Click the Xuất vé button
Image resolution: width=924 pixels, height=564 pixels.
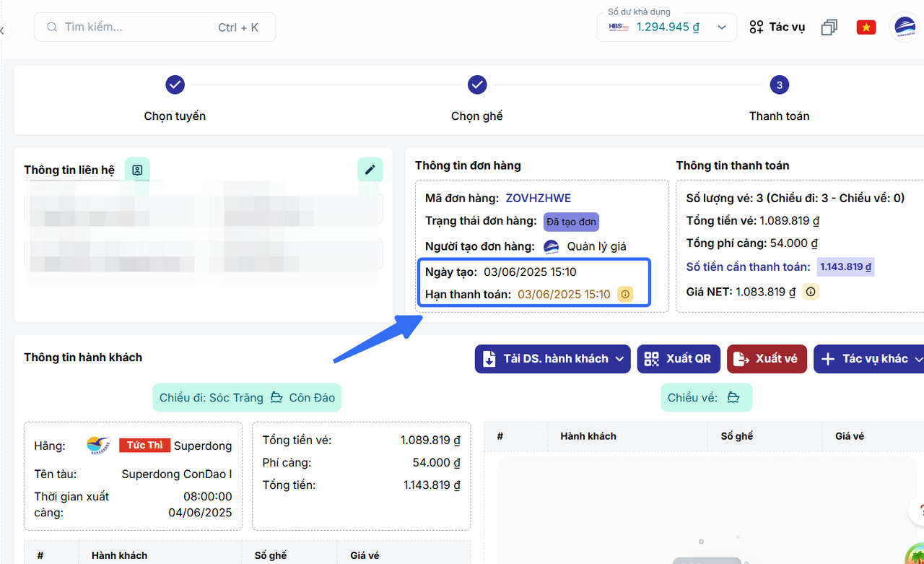point(767,359)
